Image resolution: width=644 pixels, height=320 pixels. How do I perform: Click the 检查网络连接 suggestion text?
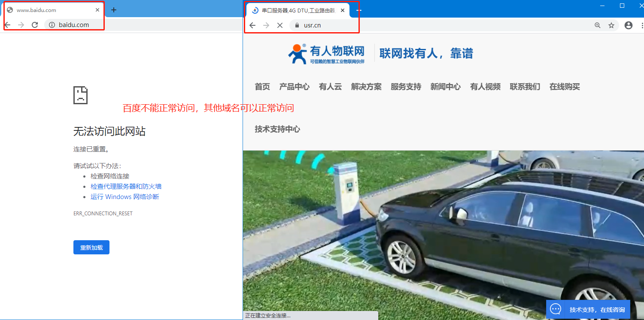[x=110, y=176]
